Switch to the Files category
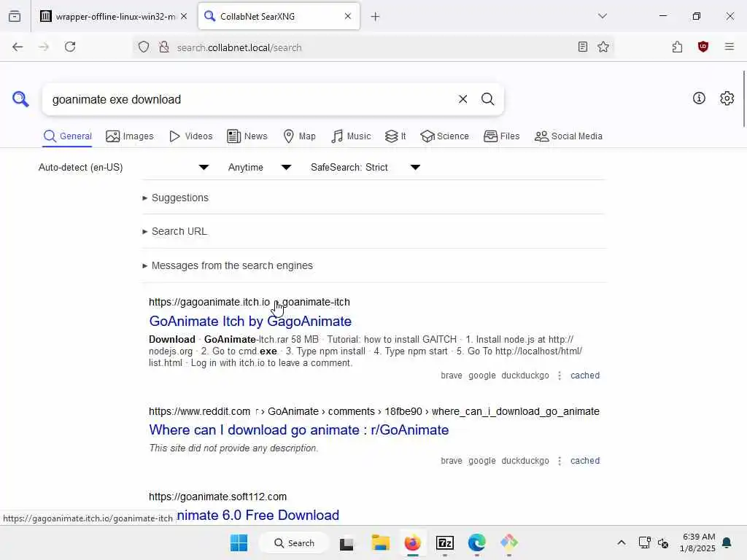The height and width of the screenshot is (560, 747). [501, 136]
